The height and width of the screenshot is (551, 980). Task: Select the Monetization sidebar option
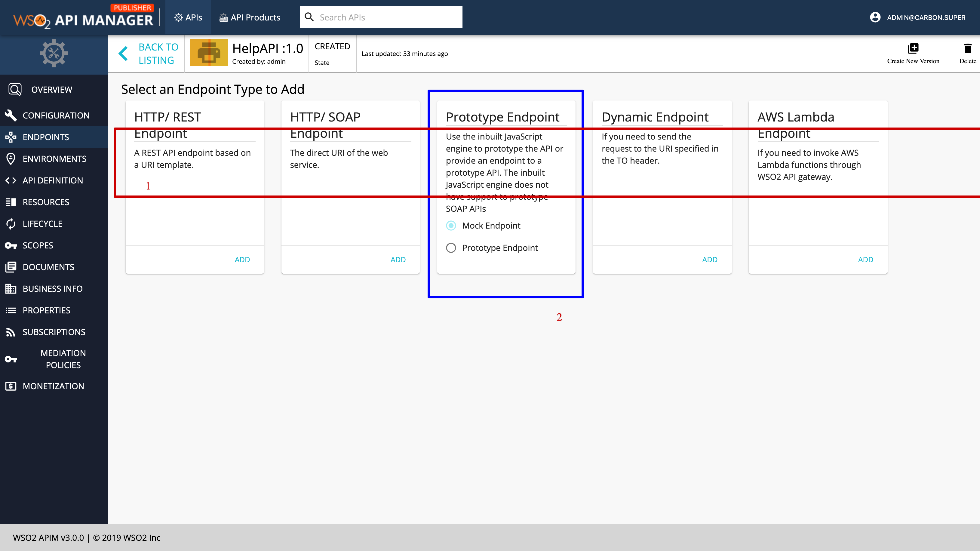[54, 386]
